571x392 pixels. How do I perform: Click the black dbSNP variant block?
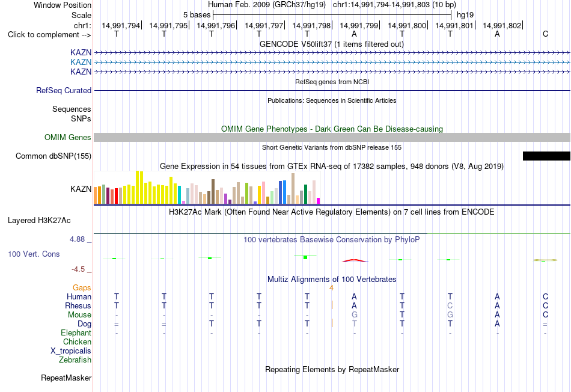click(x=546, y=156)
